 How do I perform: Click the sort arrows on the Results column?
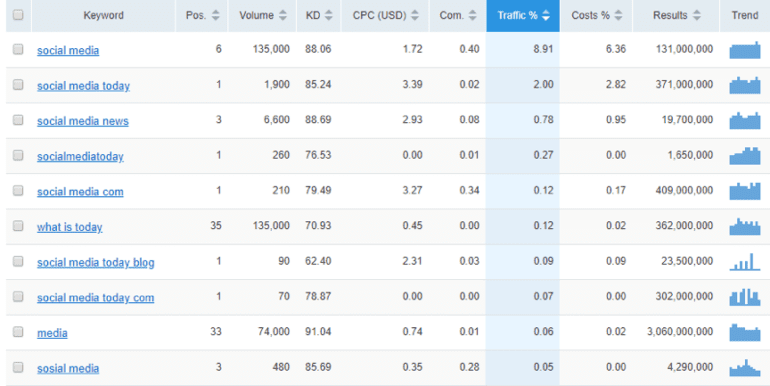click(696, 15)
